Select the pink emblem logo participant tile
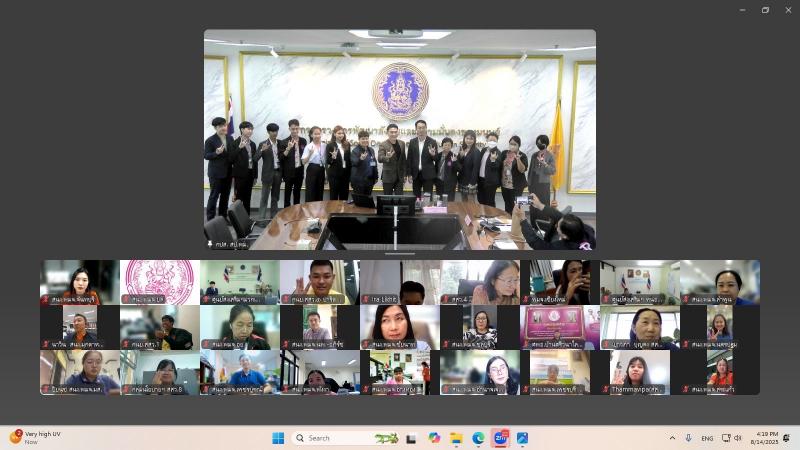This screenshot has width=800, height=450. (x=160, y=282)
